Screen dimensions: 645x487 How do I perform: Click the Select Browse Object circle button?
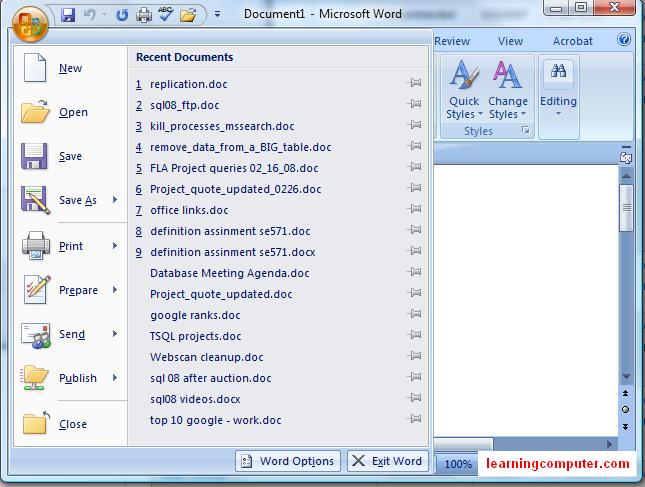pyautogui.click(x=625, y=409)
